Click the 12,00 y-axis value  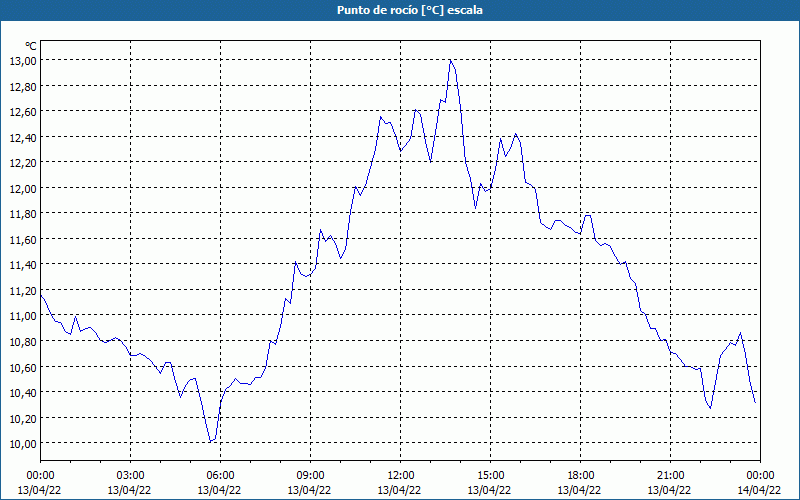coord(23,188)
